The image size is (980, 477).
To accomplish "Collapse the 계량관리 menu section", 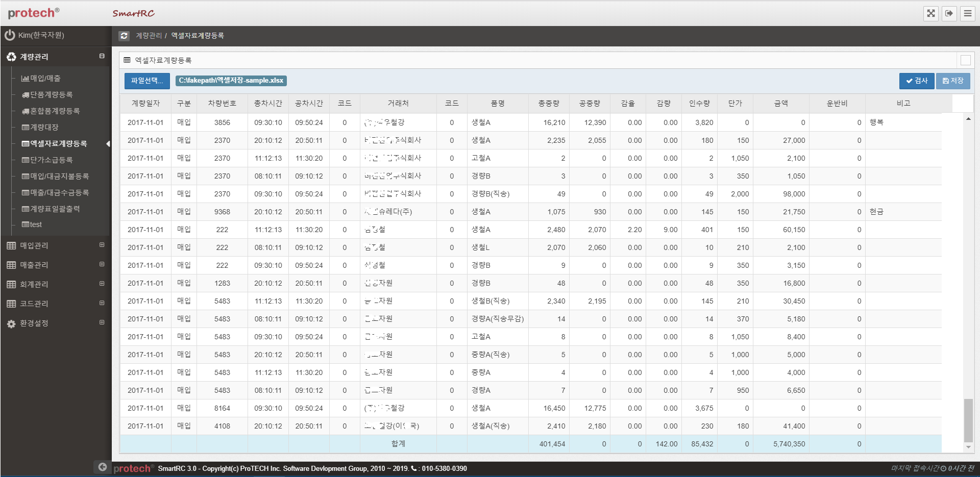I will click(x=102, y=56).
